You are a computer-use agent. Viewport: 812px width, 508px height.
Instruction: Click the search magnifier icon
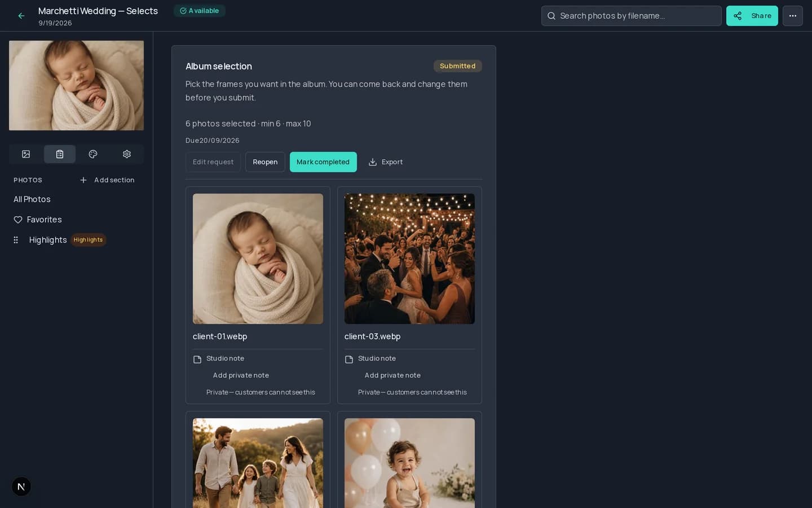coord(551,16)
